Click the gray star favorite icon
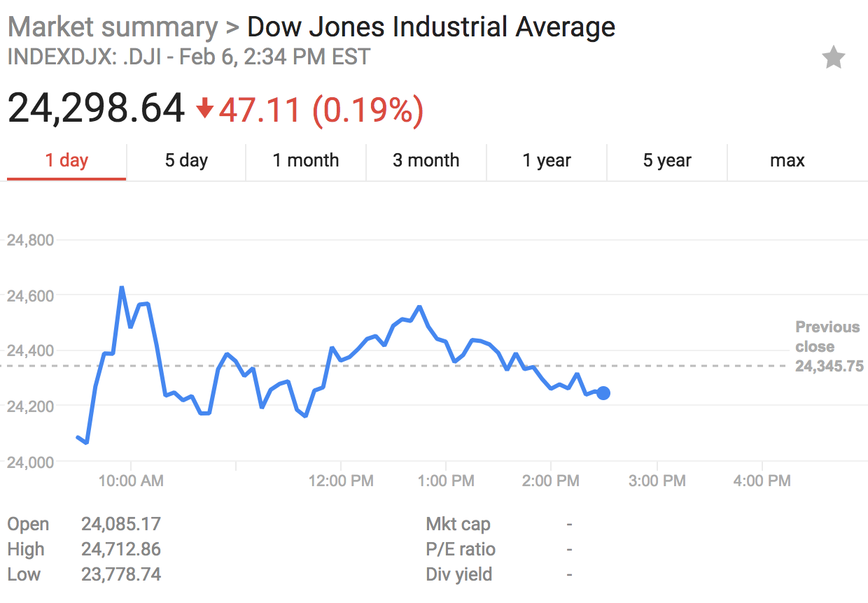868x603 pixels. click(833, 58)
